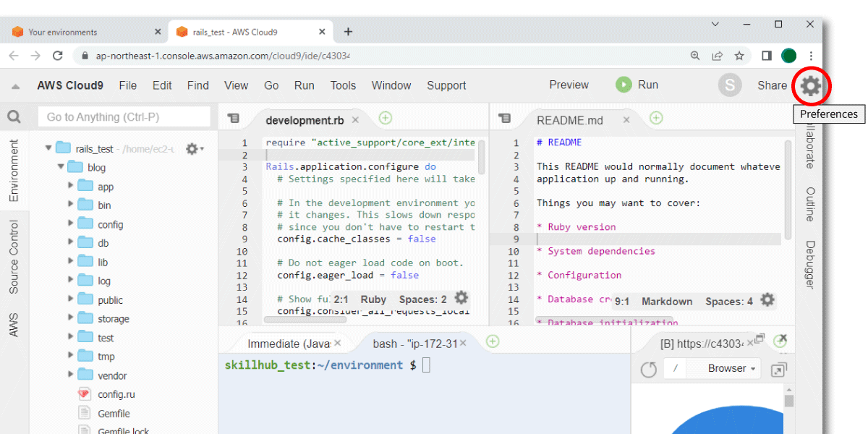This screenshot has width=868, height=434.
Task: Expand the db folder
Action: [71, 242]
